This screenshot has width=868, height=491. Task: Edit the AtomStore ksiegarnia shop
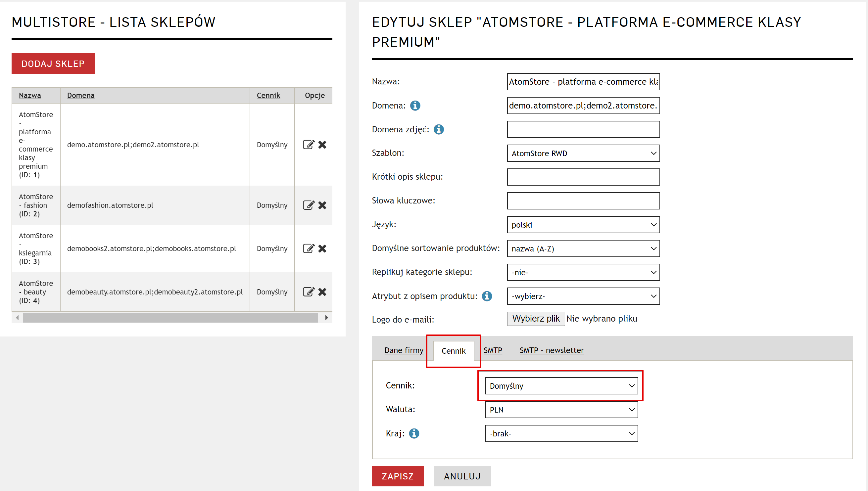tap(308, 248)
